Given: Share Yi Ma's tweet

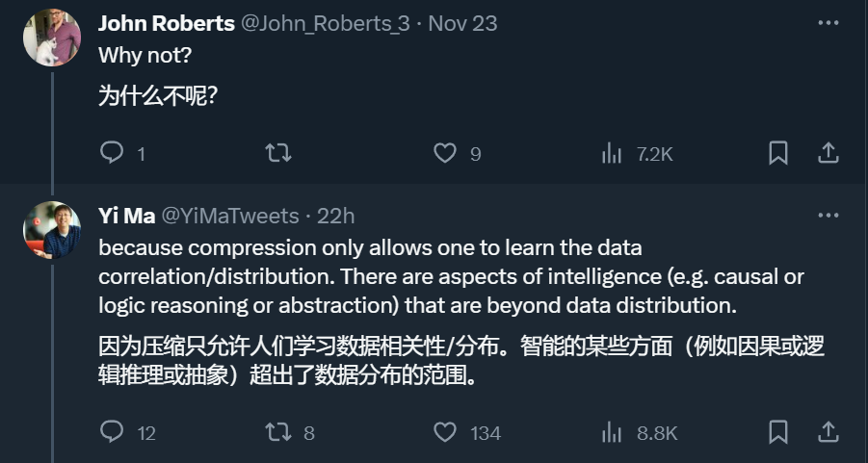Looking at the screenshot, I should (829, 431).
